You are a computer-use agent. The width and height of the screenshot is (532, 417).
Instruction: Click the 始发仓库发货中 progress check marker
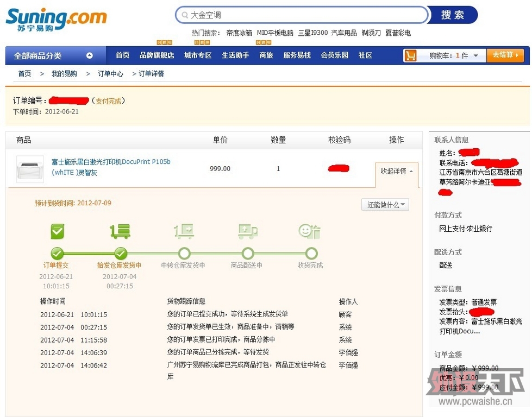pos(121,253)
